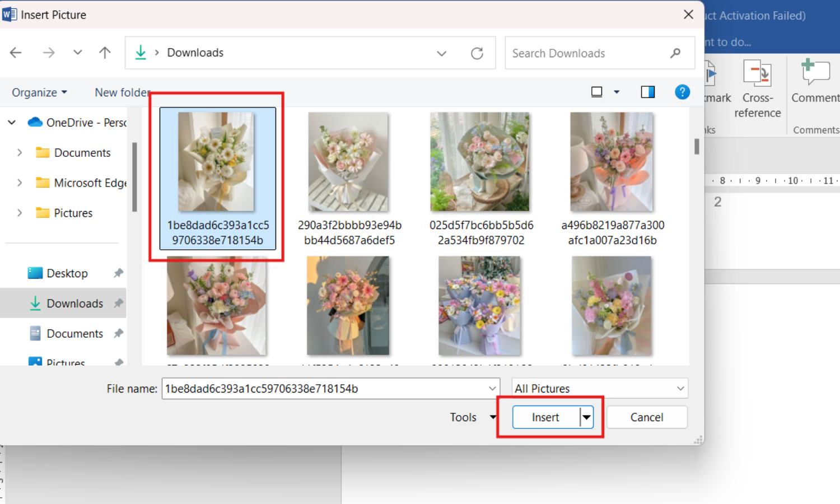Click the Insert button

pos(545,417)
